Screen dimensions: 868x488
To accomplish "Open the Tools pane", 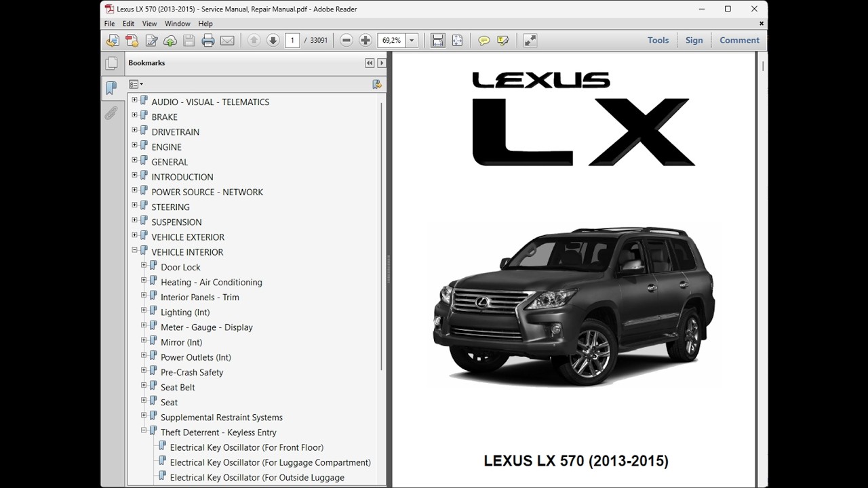I will (658, 40).
